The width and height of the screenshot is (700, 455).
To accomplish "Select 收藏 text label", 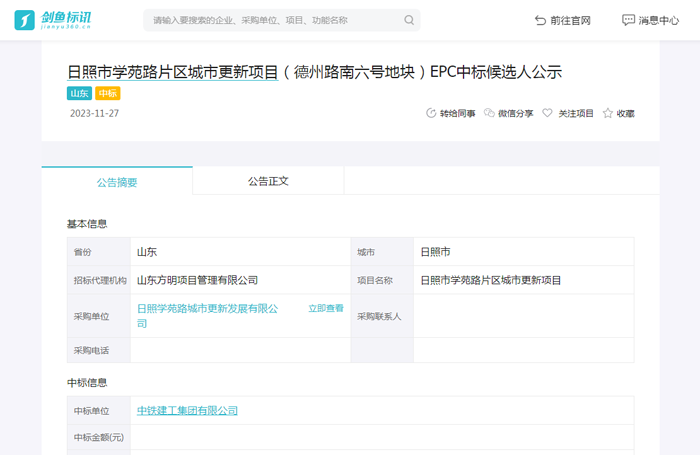I will (x=625, y=113).
